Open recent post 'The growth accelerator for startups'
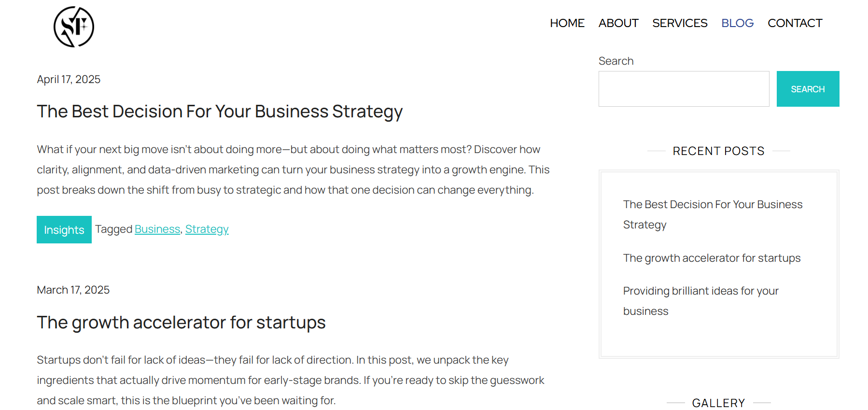Image resolution: width=868 pixels, height=410 pixels. point(712,258)
